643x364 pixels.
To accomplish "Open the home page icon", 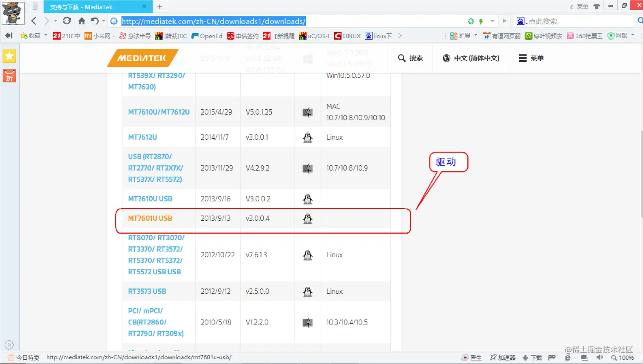I will (82, 21).
